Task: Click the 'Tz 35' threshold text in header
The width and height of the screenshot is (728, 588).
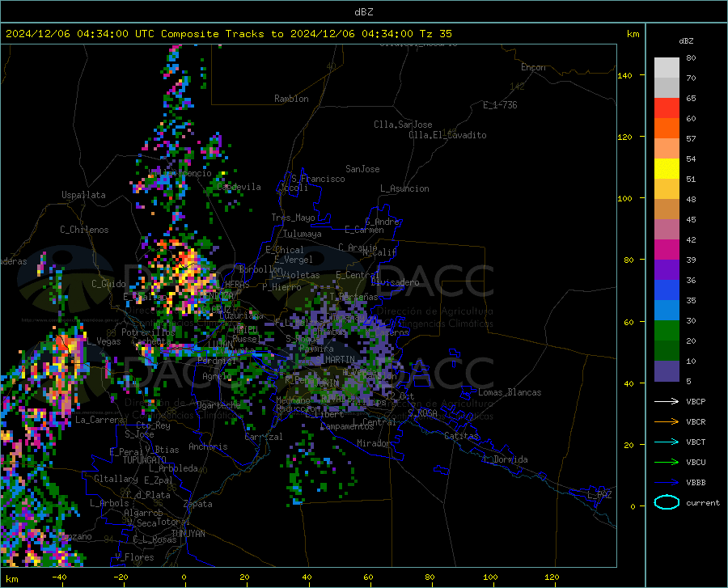Action: pos(435,34)
